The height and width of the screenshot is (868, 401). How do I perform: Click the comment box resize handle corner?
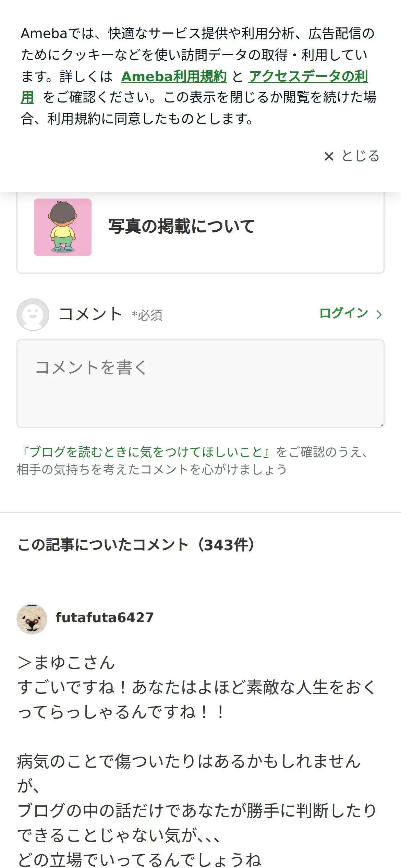pos(381,425)
